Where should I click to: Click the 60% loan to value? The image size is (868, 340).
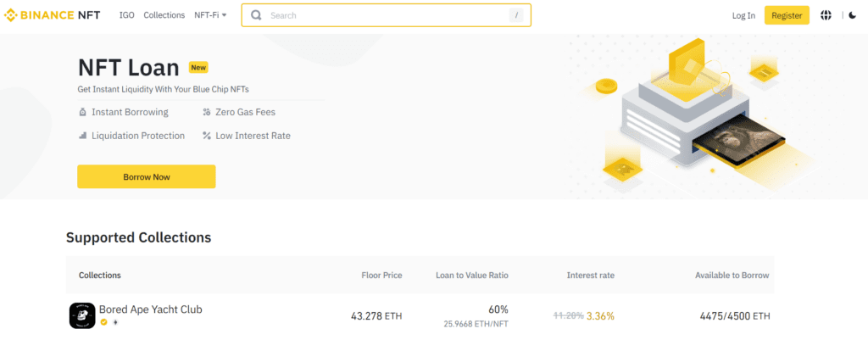[498, 309]
